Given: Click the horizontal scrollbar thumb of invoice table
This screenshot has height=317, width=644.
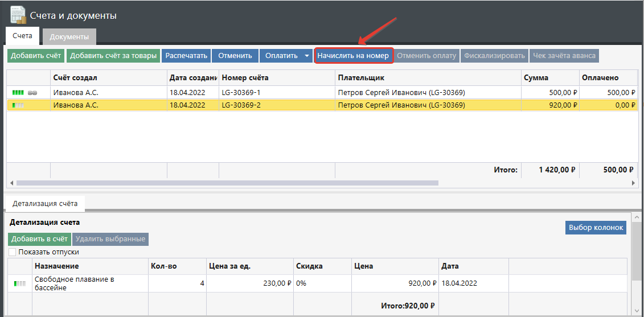Looking at the screenshot, I should tap(227, 183).
